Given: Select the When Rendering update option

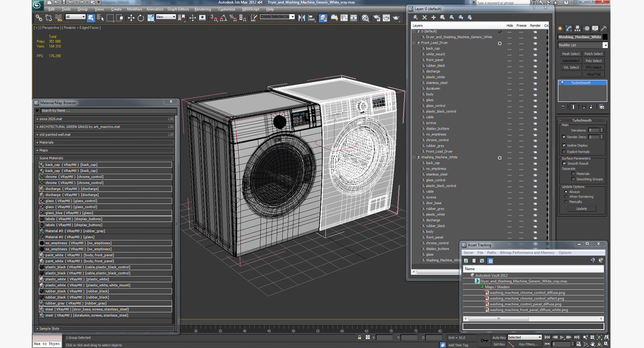Looking at the screenshot, I should tap(566, 197).
